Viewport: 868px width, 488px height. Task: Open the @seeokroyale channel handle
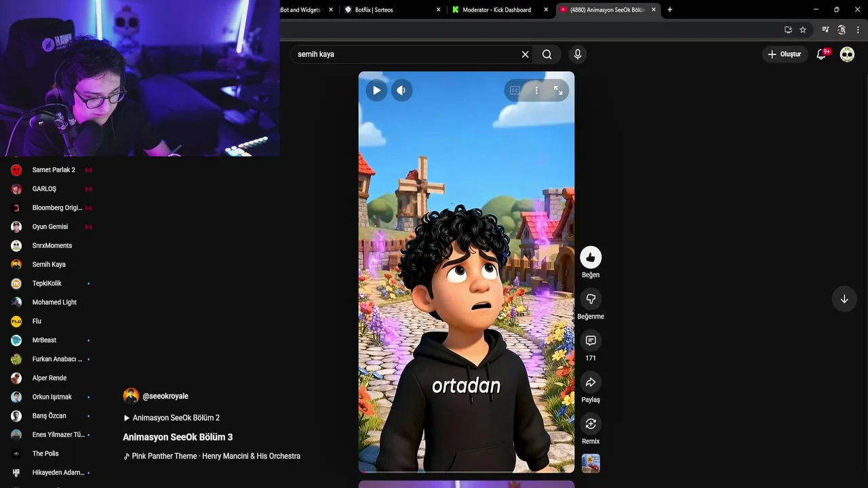(165, 396)
